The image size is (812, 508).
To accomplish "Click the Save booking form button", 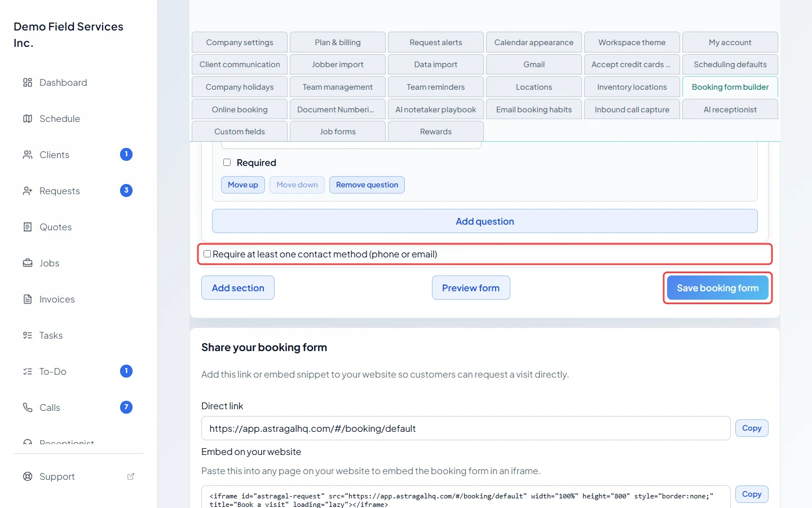I will [718, 288].
